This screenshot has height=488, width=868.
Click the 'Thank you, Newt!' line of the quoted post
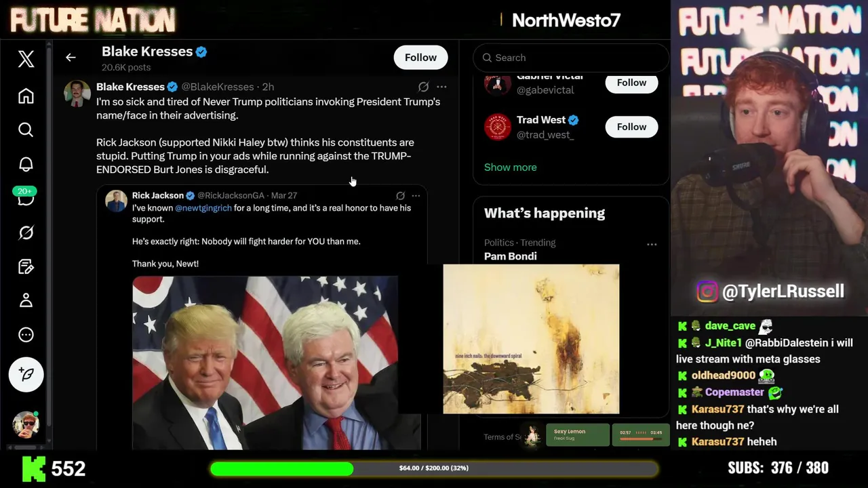[x=165, y=264]
